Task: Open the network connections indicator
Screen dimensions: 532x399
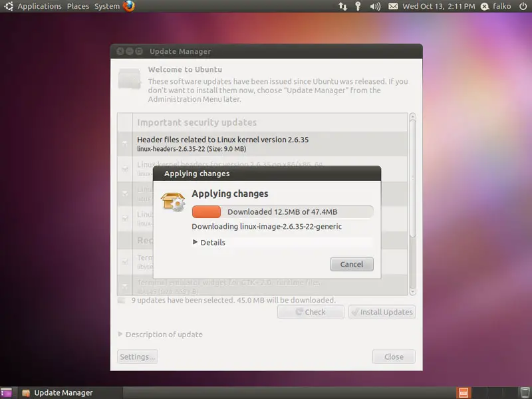Action: coord(342,6)
